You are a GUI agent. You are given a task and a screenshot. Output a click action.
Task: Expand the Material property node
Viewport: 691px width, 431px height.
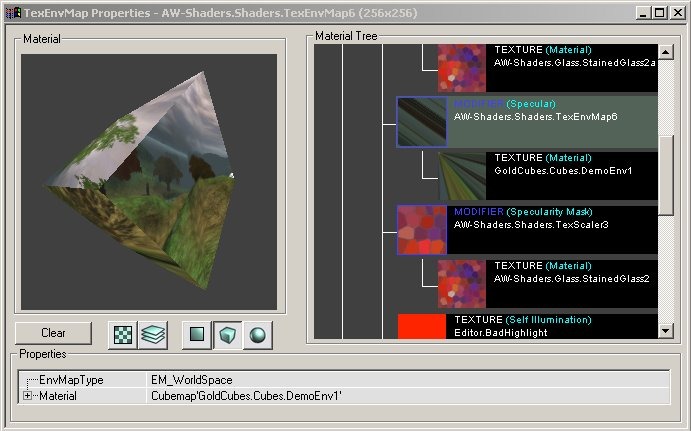tap(26, 397)
